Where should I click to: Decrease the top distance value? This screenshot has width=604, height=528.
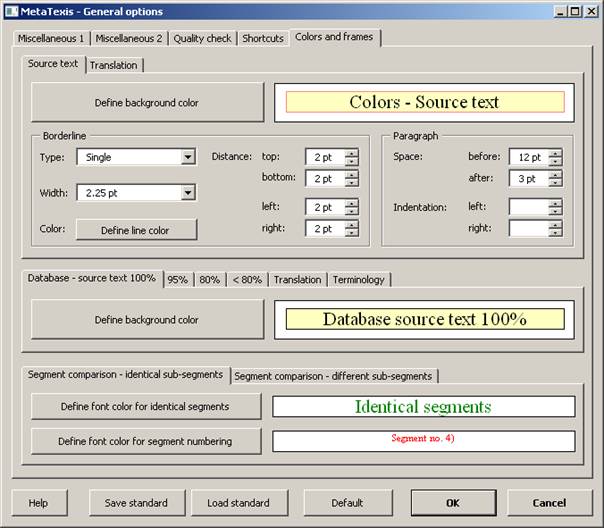[351, 161]
